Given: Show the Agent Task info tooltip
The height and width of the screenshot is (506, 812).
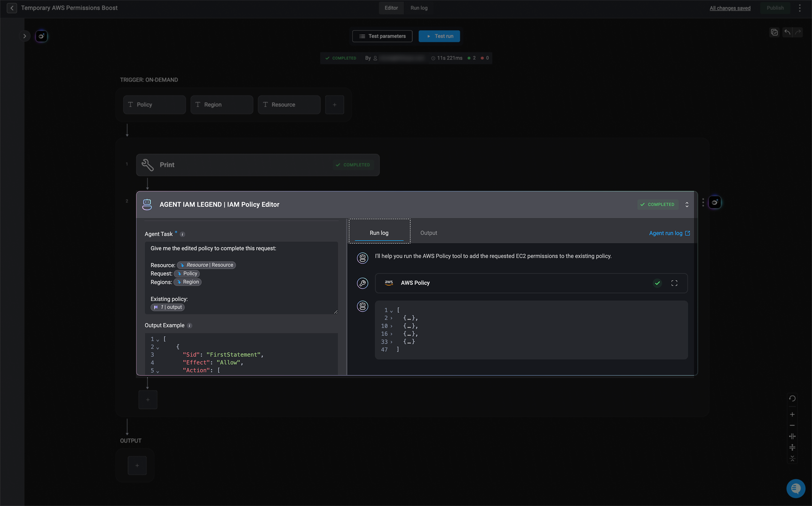Looking at the screenshot, I should pos(182,234).
